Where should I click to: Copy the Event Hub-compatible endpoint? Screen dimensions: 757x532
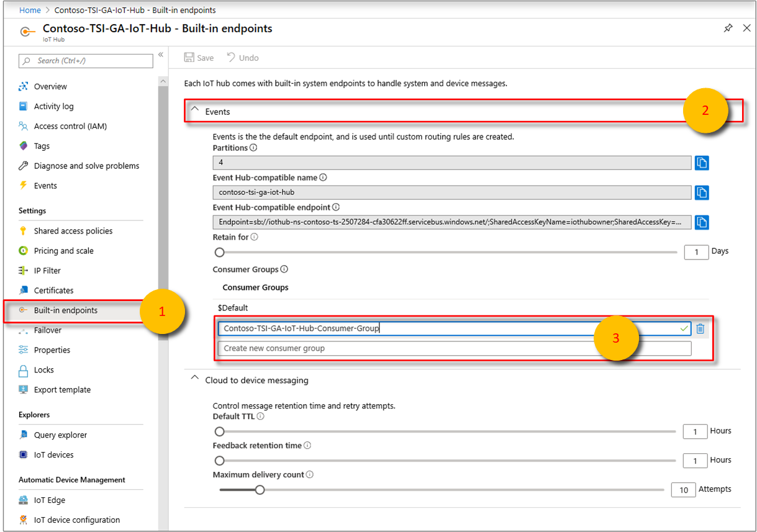[701, 222]
